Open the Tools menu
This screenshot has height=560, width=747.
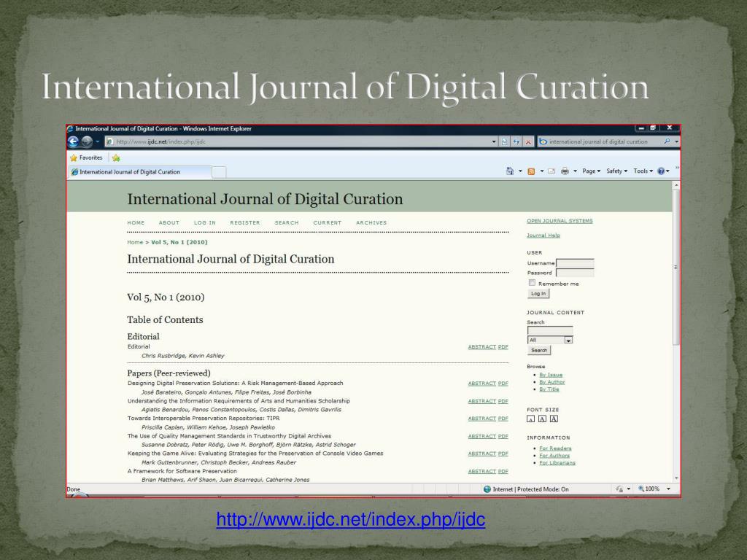point(643,171)
